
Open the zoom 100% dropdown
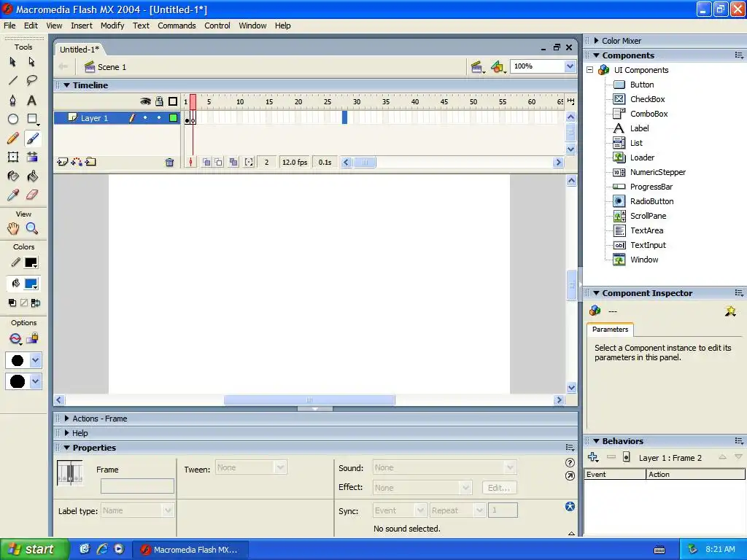tap(570, 66)
